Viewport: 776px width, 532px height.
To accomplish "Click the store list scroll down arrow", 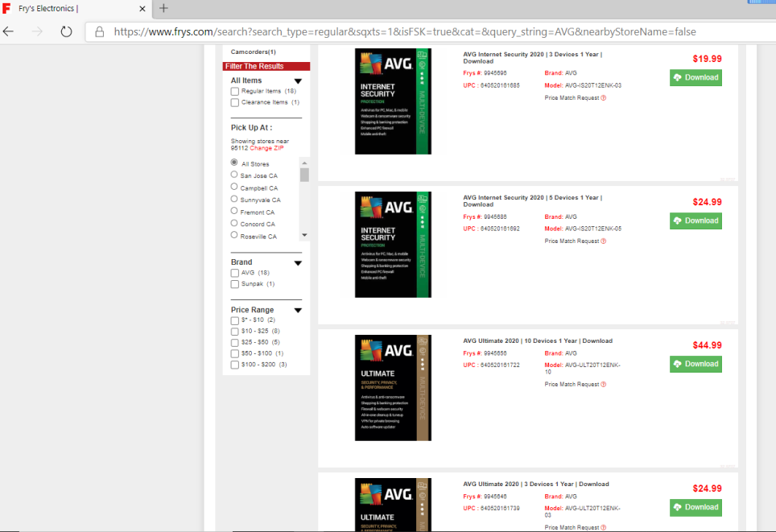I will (304, 235).
